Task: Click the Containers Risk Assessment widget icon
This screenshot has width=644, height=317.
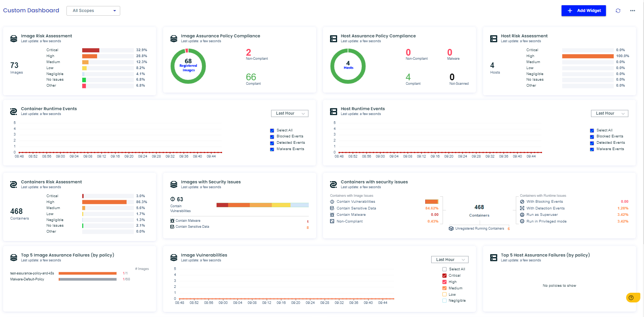Action: tap(14, 184)
